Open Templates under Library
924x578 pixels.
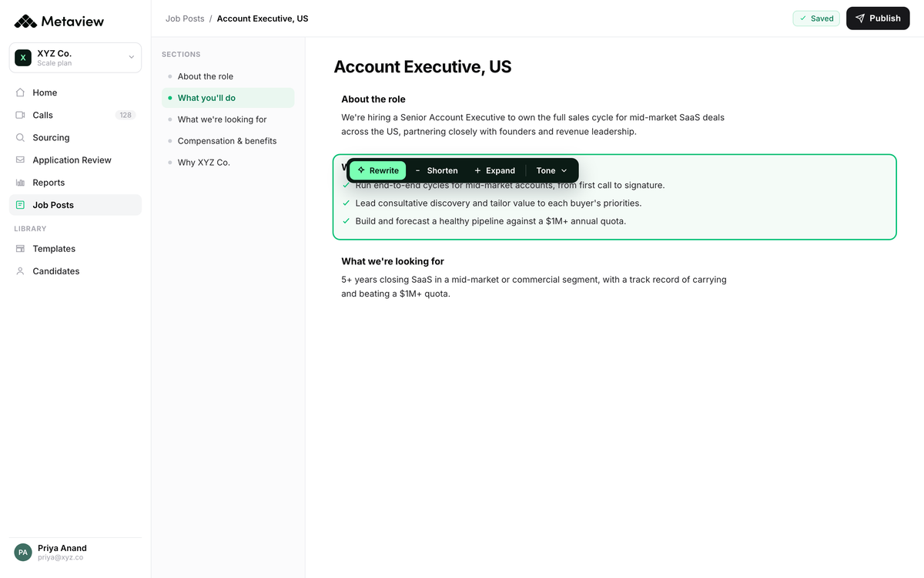(x=75, y=249)
